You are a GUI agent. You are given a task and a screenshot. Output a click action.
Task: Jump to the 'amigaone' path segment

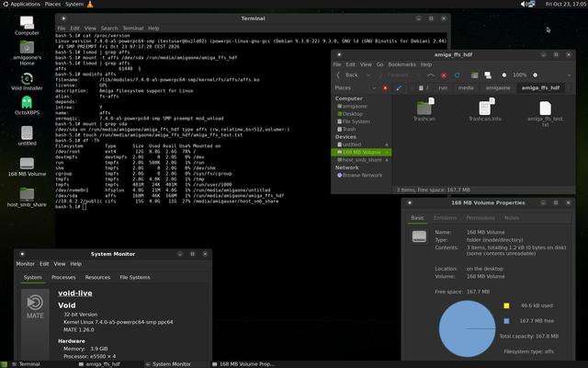point(498,88)
